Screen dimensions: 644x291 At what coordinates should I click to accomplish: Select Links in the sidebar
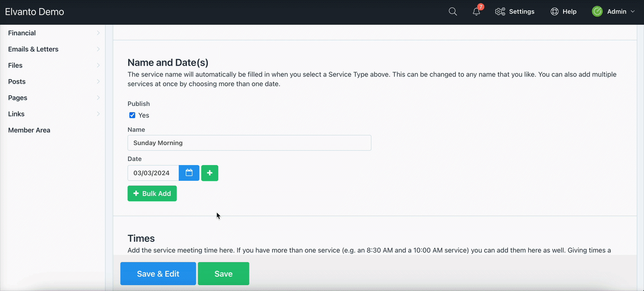pos(16,114)
